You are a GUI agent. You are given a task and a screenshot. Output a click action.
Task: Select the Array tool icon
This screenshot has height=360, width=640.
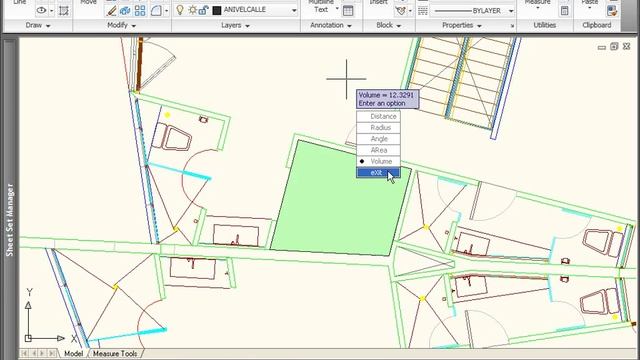tap(140, 11)
